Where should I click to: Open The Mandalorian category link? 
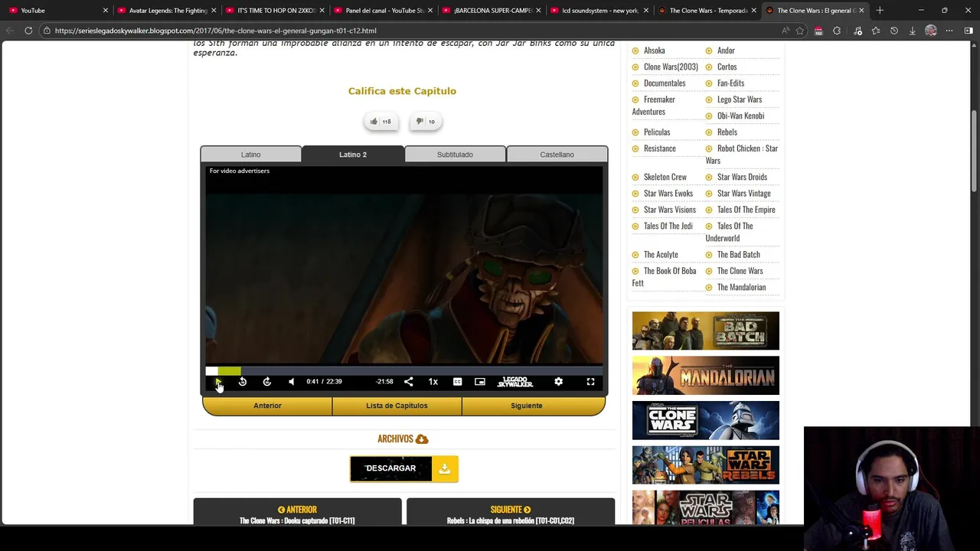coord(741,287)
